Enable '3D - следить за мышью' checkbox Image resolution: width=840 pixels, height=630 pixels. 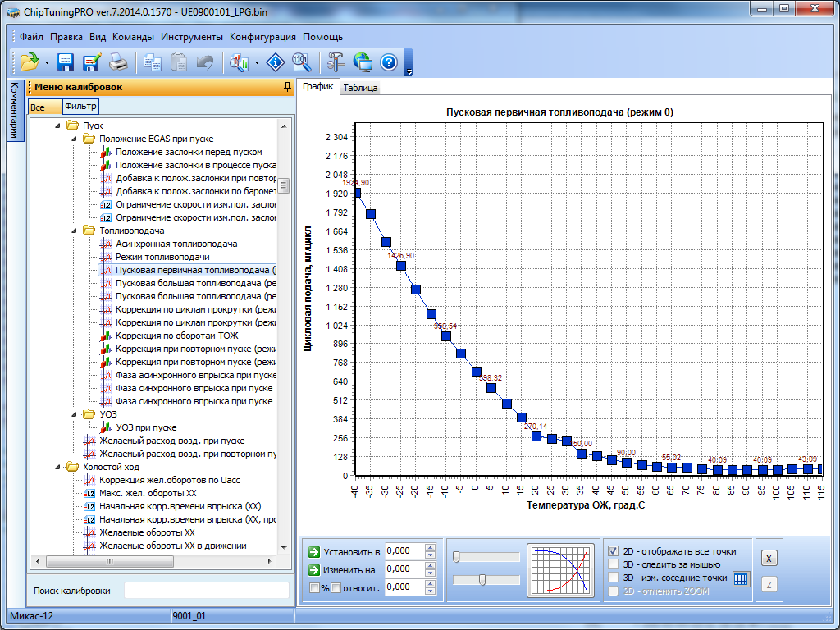point(614,564)
